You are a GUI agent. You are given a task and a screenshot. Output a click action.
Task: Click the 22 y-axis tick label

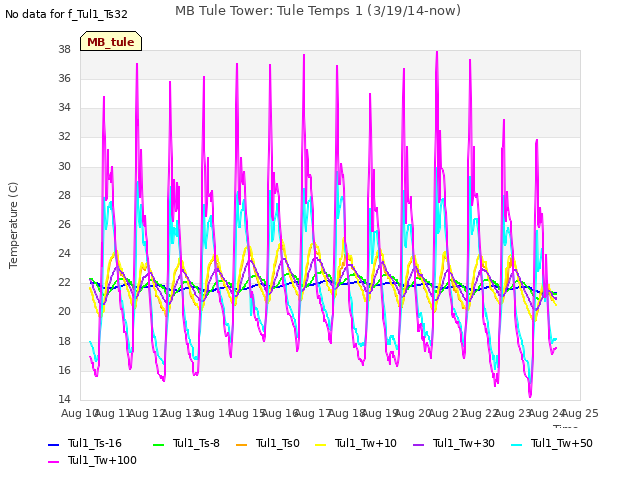point(64,282)
